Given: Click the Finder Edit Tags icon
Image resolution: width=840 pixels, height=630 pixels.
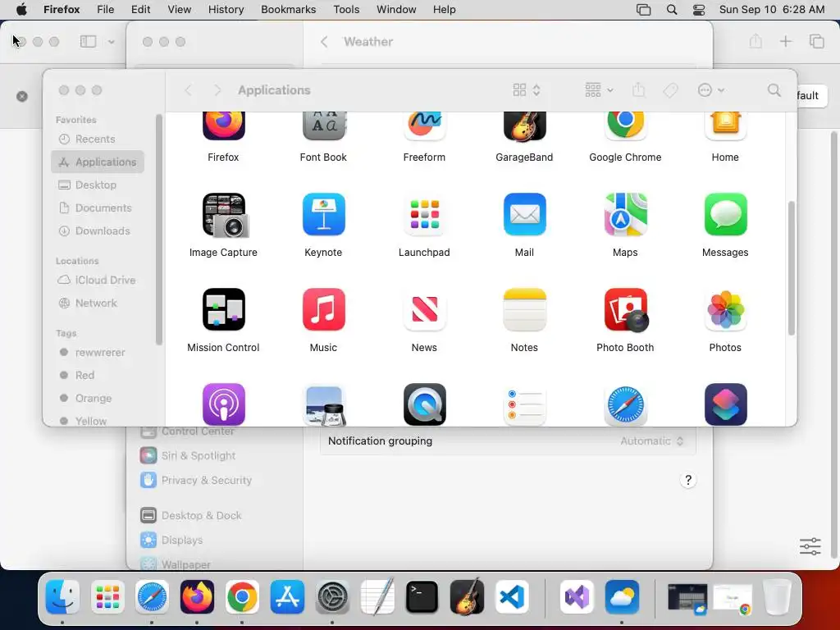Looking at the screenshot, I should point(670,90).
